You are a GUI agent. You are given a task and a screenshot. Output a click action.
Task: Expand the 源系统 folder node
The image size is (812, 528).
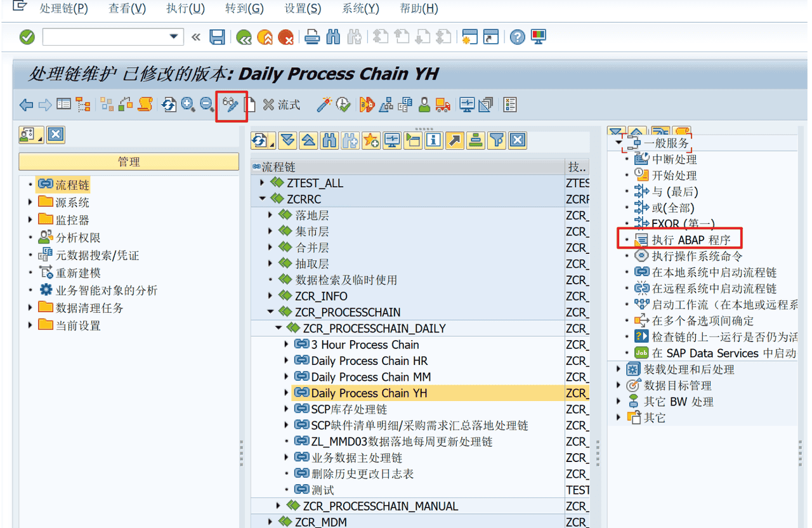(x=30, y=202)
